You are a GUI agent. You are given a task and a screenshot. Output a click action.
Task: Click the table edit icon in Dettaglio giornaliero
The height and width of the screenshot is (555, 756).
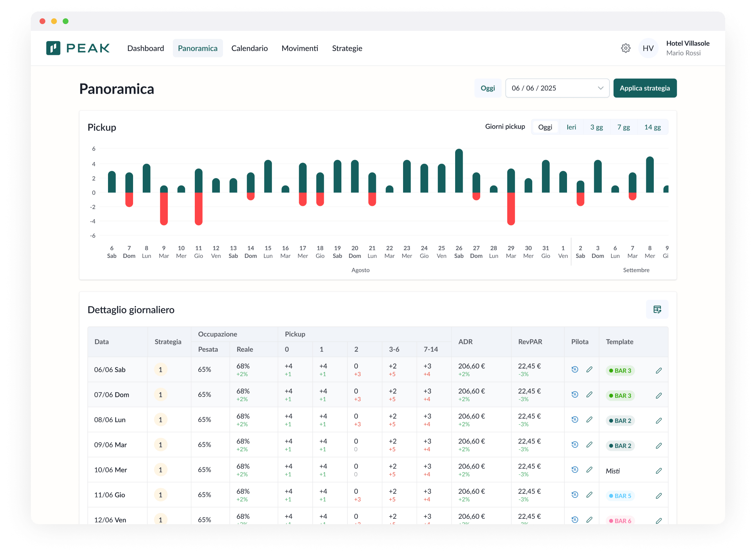657,309
